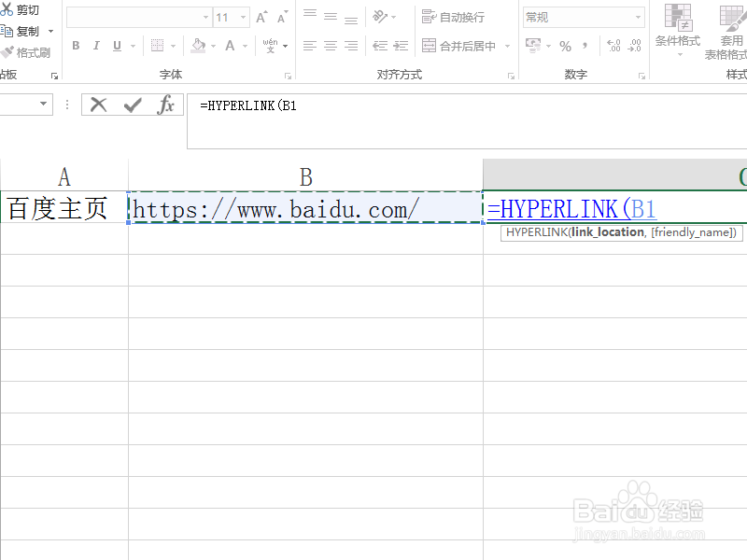This screenshot has height=560, width=747.
Task: Expand Merge and Center dropdown arrow
Action: tap(507, 46)
